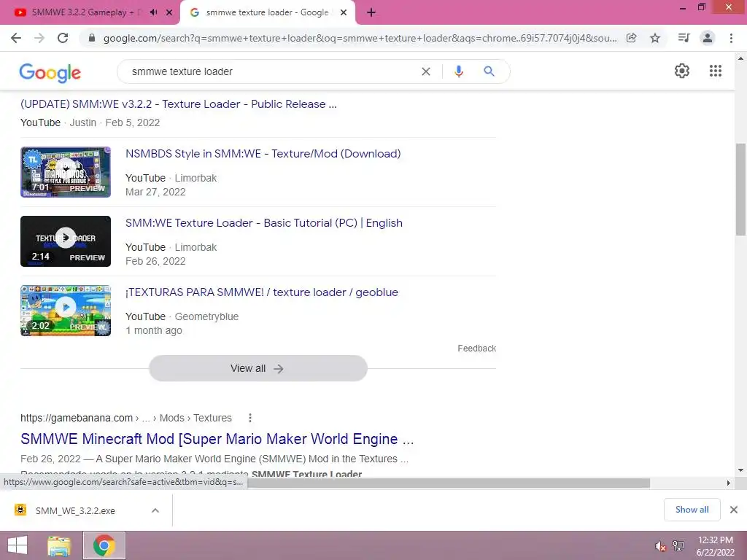Clear the search box text

click(x=426, y=71)
